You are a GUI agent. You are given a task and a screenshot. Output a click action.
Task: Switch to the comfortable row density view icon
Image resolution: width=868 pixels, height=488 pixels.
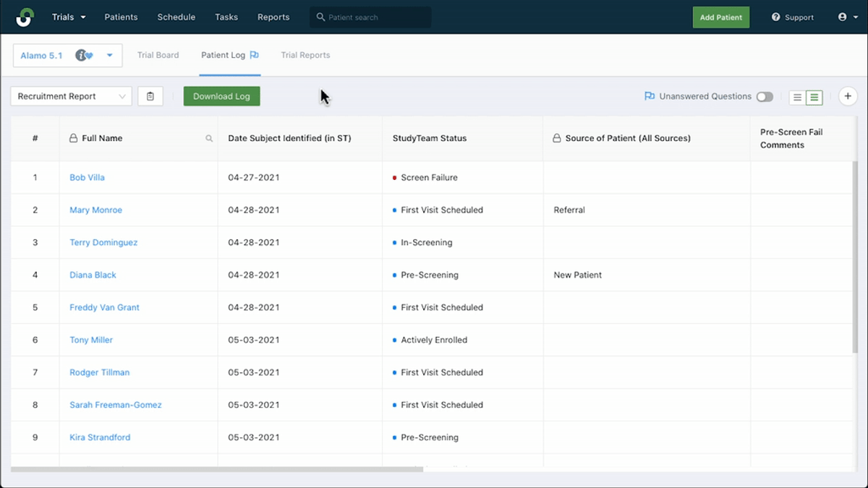[797, 97]
